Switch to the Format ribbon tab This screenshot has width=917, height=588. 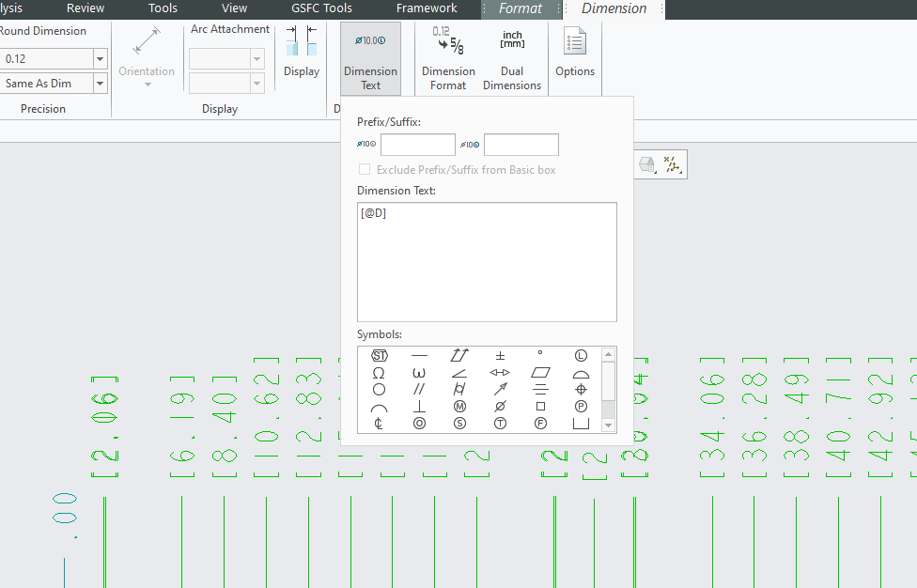pos(521,8)
